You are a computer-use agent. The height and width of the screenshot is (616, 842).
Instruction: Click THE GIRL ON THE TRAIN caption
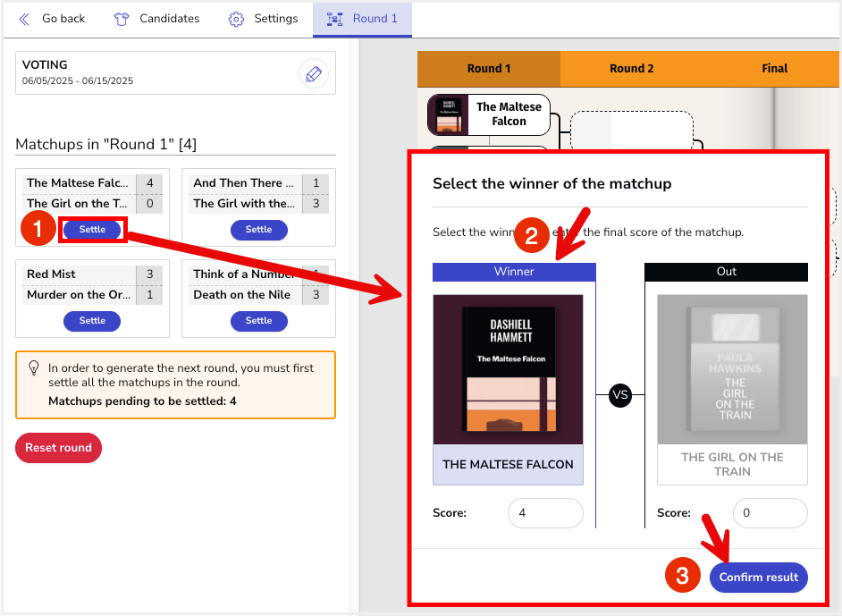(732, 465)
